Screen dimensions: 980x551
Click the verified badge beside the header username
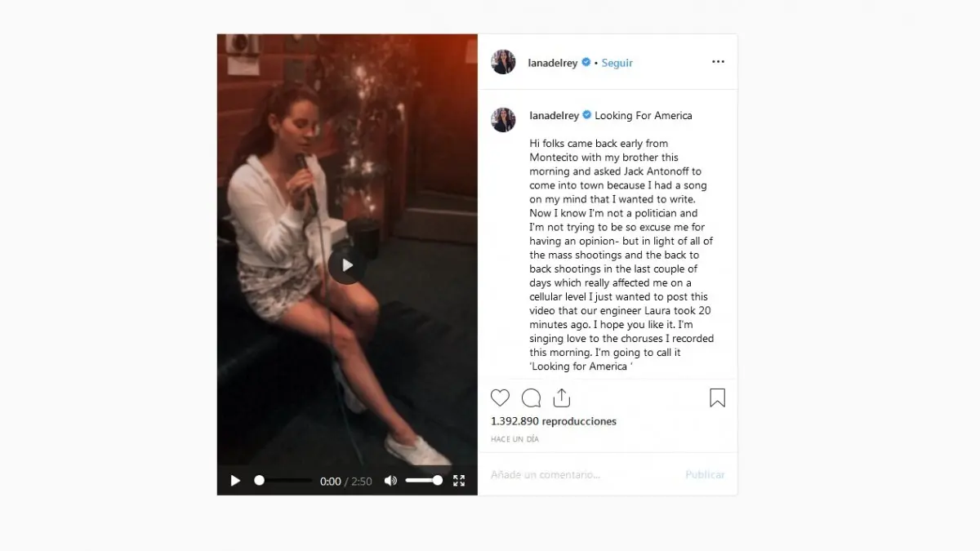(586, 62)
